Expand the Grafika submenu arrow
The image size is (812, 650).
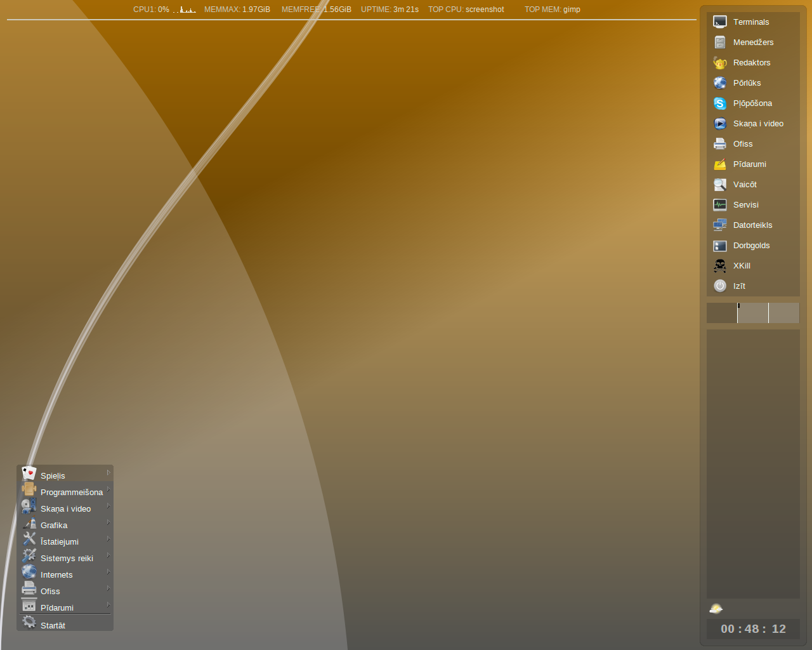click(x=108, y=522)
